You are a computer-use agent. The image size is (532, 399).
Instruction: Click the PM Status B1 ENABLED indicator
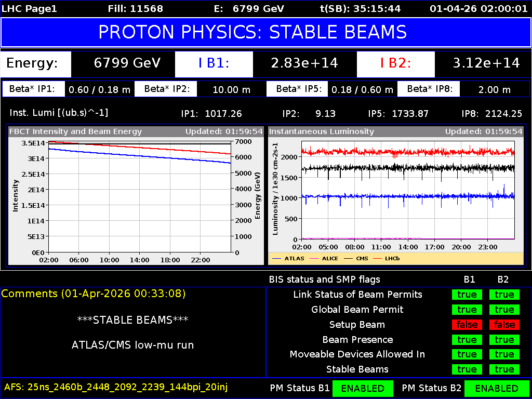[x=363, y=388]
